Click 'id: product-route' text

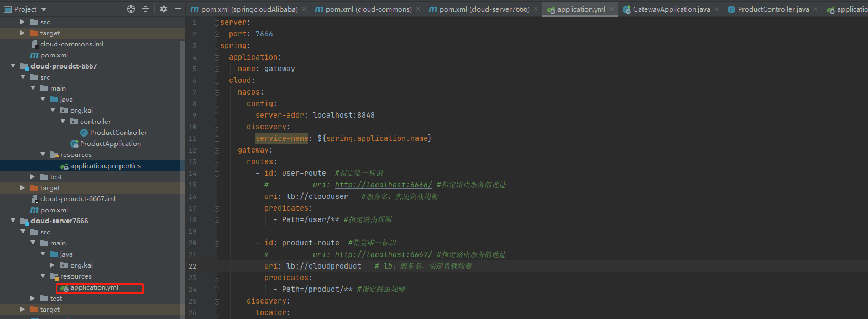tap(302, 243)
